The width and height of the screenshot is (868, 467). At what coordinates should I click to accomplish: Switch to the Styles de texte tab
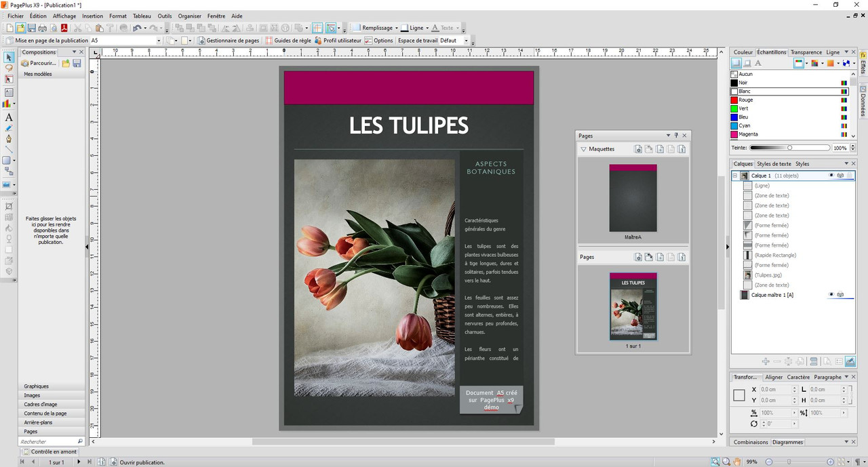click(x=774, y=163)
